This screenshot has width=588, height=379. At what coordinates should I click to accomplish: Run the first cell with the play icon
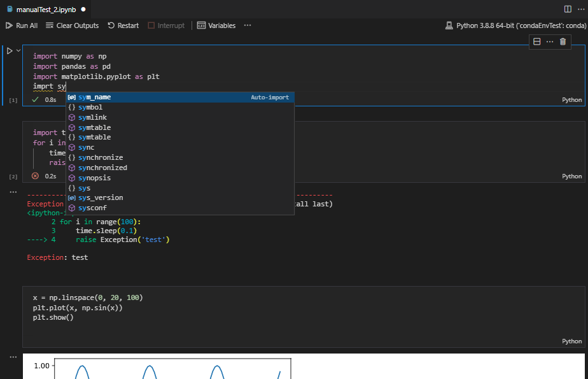[9, 50]
